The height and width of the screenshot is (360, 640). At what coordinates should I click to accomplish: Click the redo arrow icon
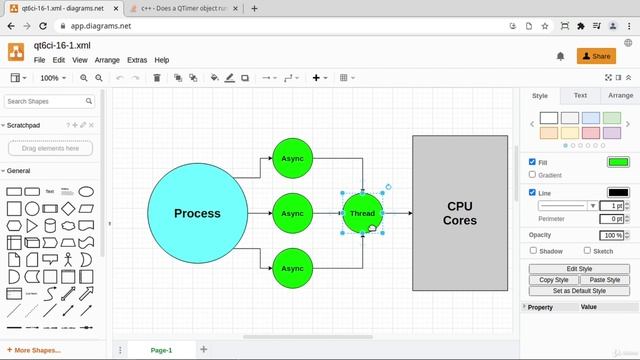click(x=135, y=78)
